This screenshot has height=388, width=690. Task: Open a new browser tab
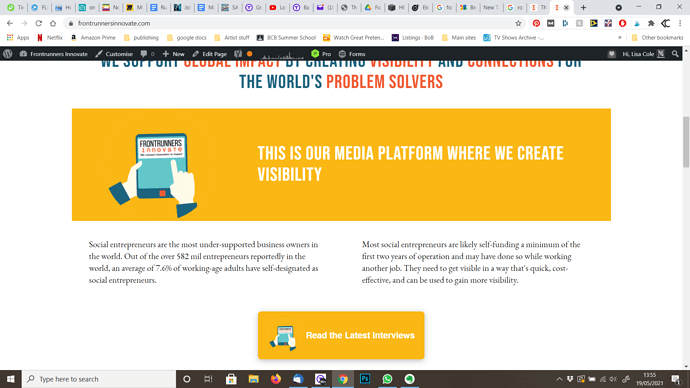(584, 7)
